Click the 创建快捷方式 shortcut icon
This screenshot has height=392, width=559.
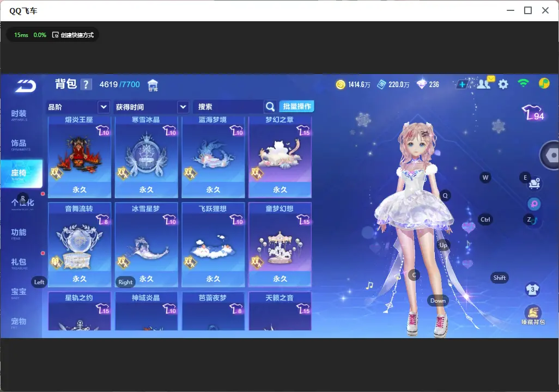(x=55, y=35)
